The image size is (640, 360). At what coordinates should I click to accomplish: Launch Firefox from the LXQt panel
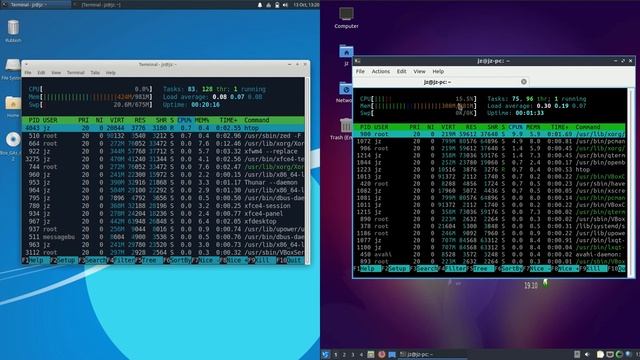coord(382,355)
